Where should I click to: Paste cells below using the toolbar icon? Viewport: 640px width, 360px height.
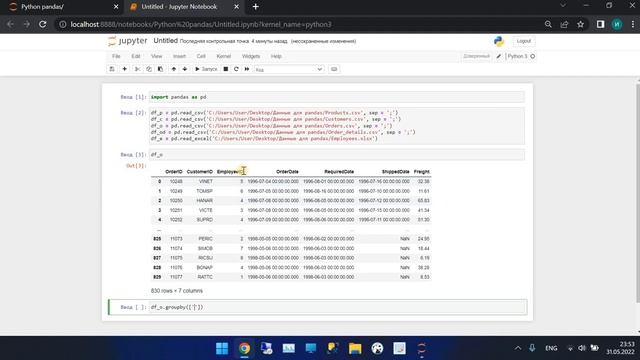(x=160, y=69)
